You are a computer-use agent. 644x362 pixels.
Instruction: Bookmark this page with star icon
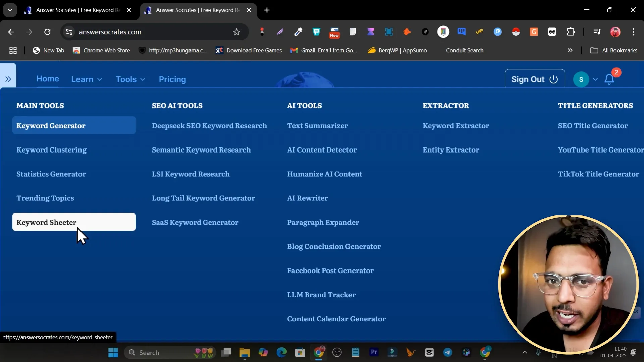[x=236, y=32]
